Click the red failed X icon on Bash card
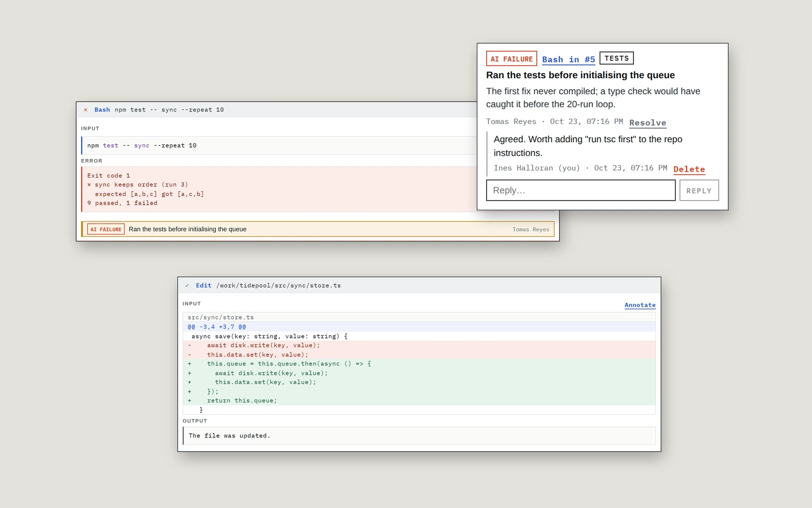Viewport: 812px width, 508px height. click(85, 110)
